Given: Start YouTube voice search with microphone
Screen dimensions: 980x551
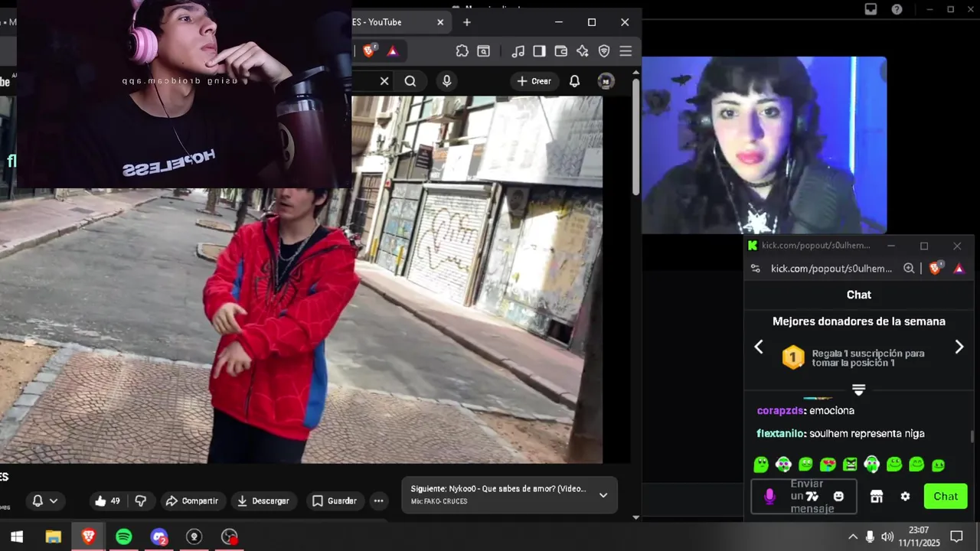Looking at the screenshot, I should (x=446, y=81).
